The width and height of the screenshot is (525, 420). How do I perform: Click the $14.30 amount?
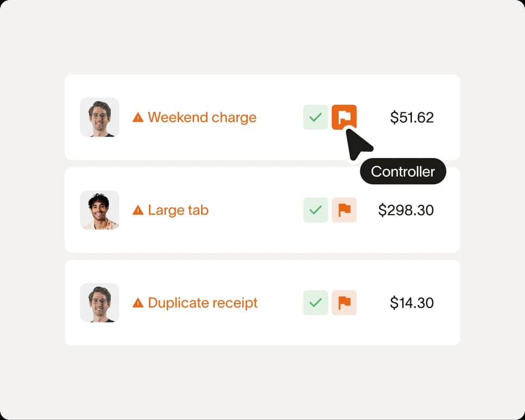point(412,303)
